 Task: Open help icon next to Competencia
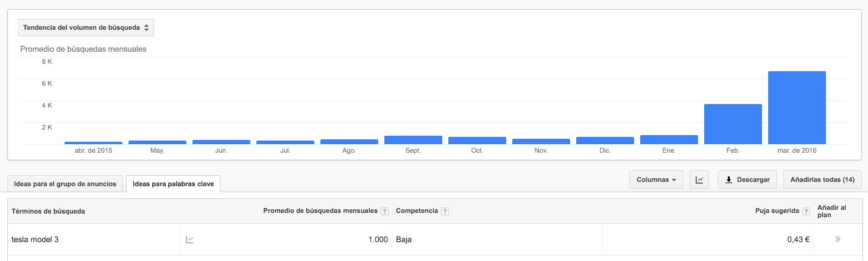445,211
